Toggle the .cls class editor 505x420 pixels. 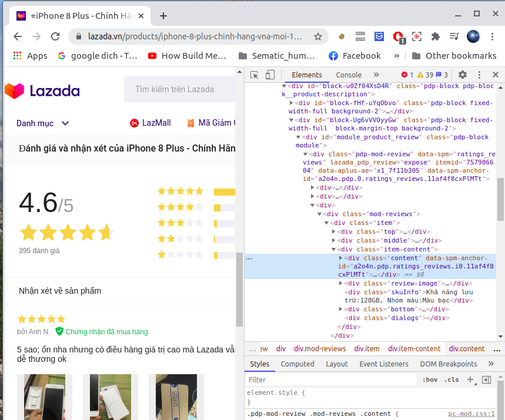coord(452,380)
